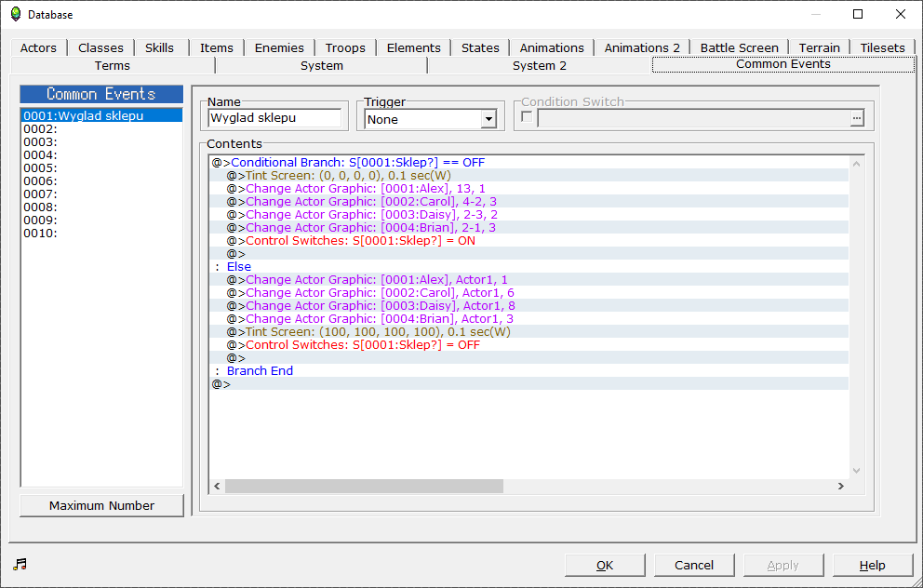Click the Cancel button
Image resolution: width=923 pixels, height=588 pixels.
point(694,565)
